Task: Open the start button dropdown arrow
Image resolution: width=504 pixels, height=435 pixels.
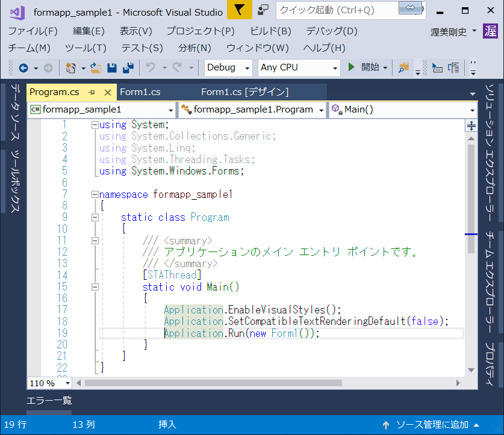Action: [385, 68]
